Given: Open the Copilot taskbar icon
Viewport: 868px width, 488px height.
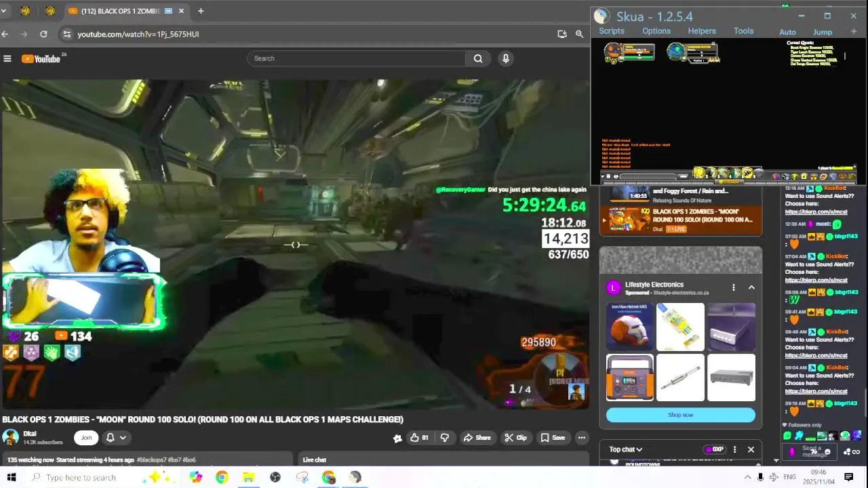Looking at the screenshot, I should click(x=196, y=477).
